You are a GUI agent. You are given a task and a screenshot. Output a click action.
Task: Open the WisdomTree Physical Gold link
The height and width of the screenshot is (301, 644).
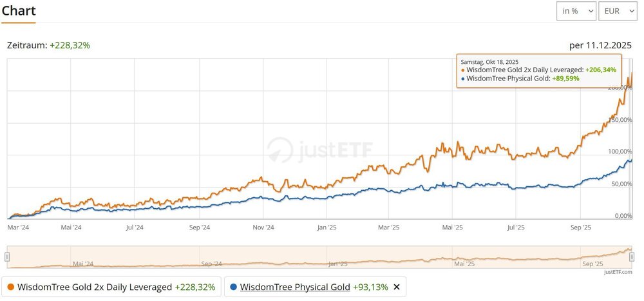[295, 287]
